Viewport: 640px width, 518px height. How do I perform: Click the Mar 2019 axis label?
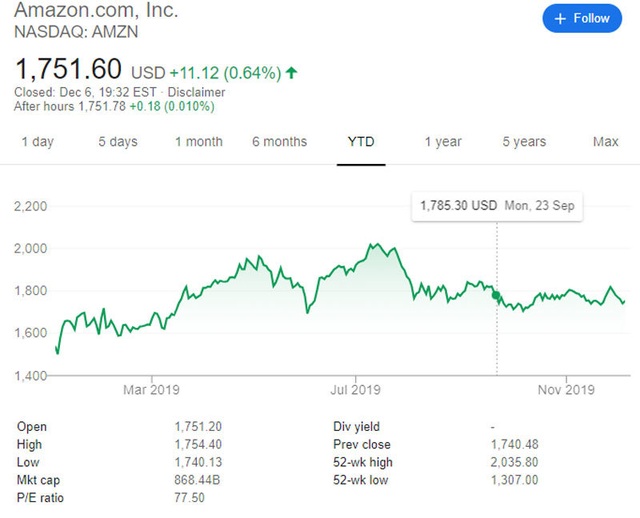[x=151, y=390]
